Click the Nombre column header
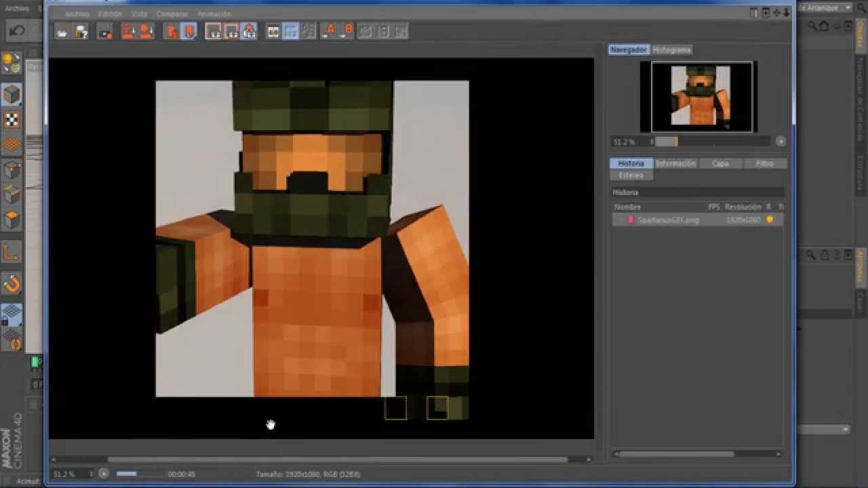Viewport: 868px width, 488px height. click(x=627, y=207)
